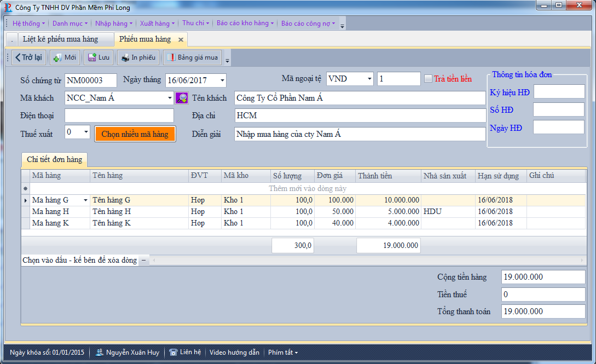Click the 300,0 total quantity box

[x=292, y=245]
